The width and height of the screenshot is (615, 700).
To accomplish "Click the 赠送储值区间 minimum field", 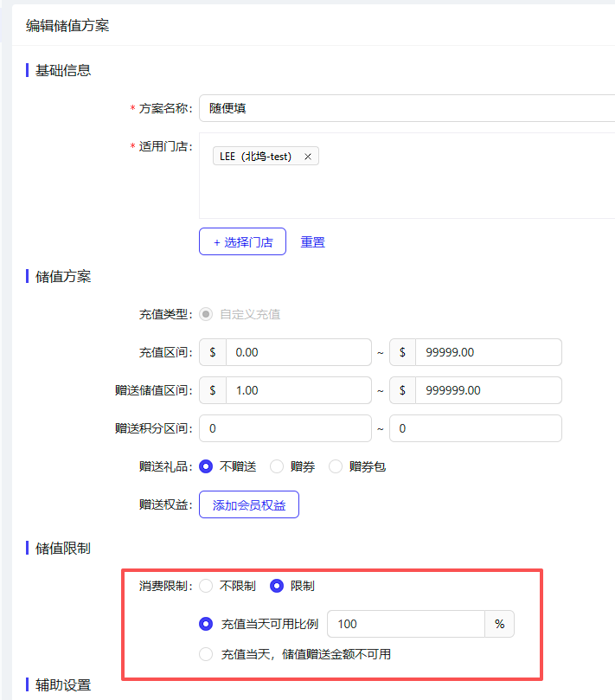I will coord(298,390).
